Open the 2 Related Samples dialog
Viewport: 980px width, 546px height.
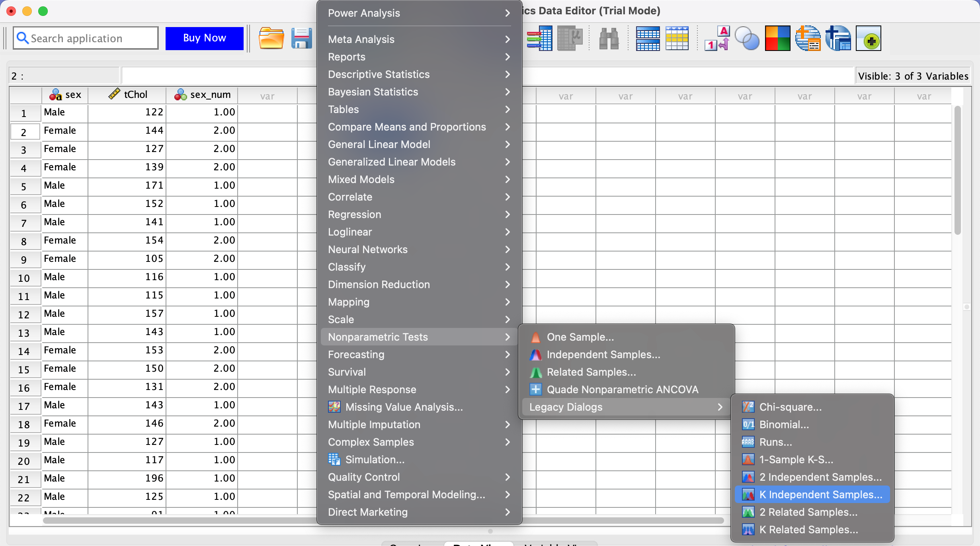pyautogui.click(x=808, y=512)
